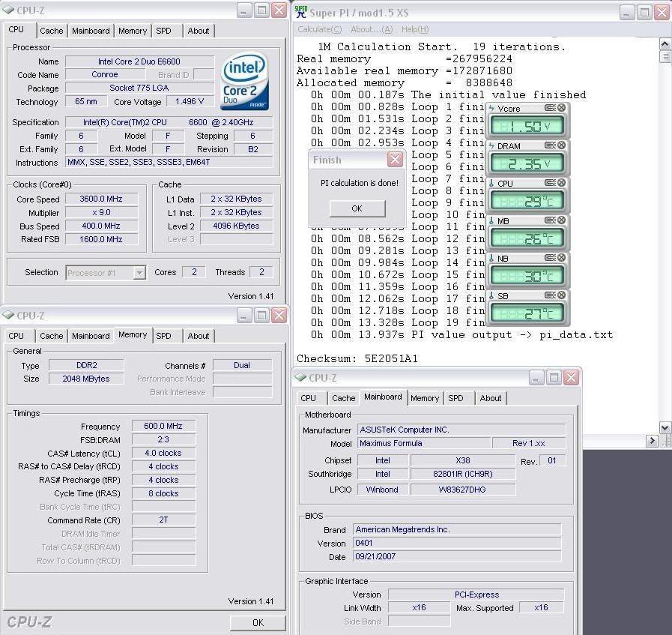Click the Core Speed 3600.0 MHz value
The height and width of the screenshot is (635, 672).
click(102, 199)
